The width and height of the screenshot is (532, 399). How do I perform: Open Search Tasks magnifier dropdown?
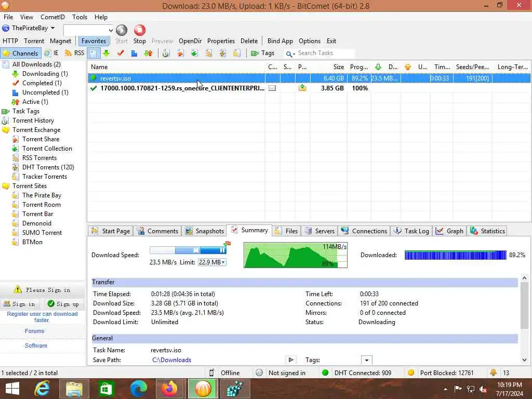290,54
